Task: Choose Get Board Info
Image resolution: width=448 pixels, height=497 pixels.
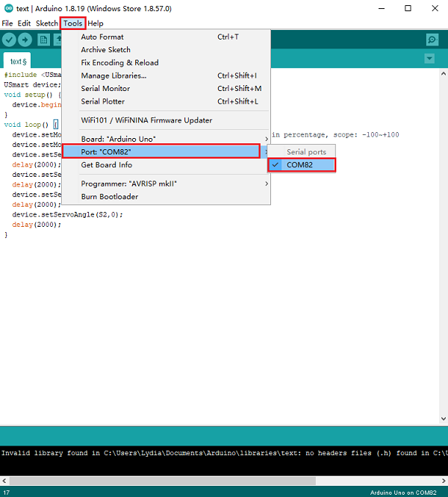Action: point(167,165)
